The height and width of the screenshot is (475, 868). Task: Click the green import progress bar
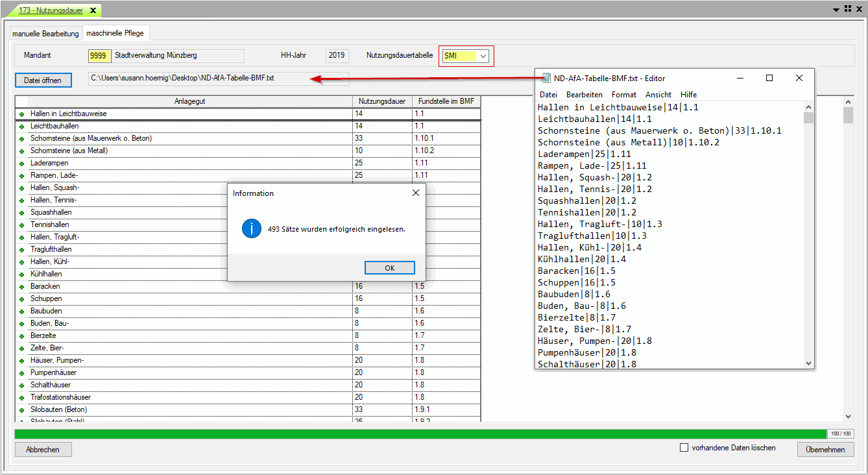click(x=420, y=433)
